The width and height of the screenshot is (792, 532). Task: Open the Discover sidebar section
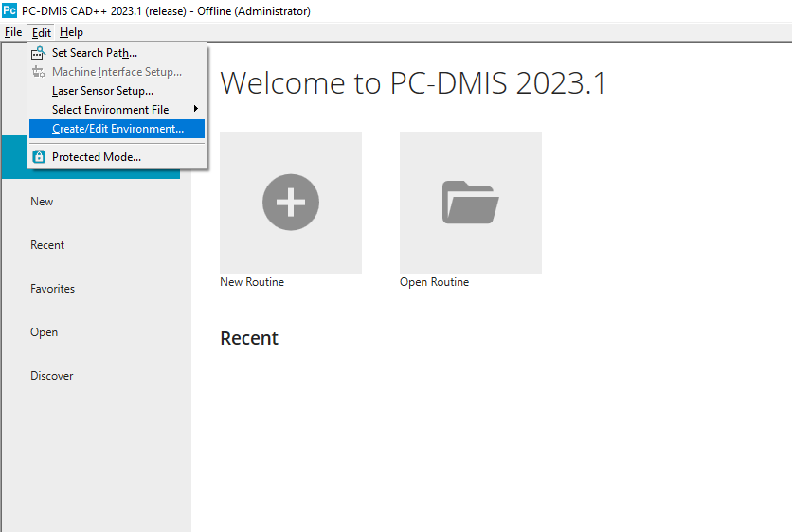pos(52,376)
